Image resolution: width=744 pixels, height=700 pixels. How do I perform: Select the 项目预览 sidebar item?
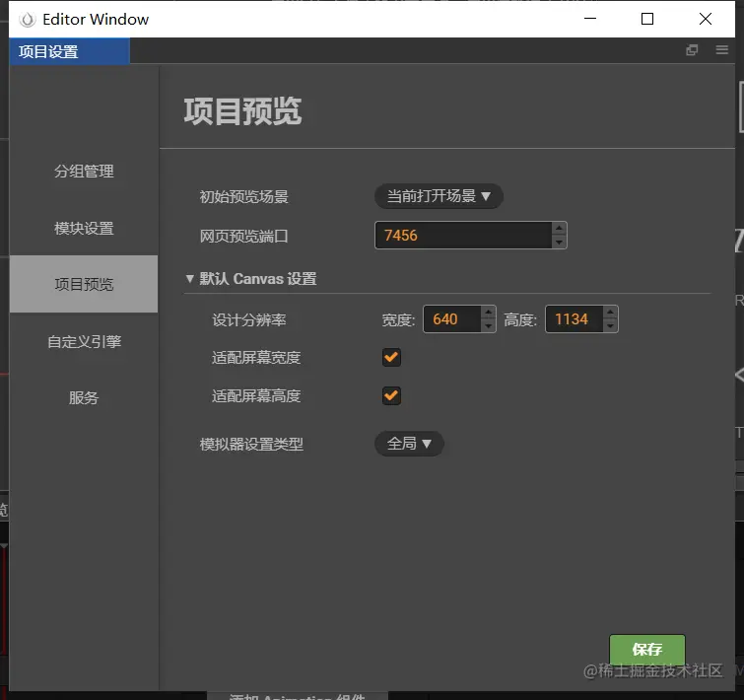(x=84, y=284)
